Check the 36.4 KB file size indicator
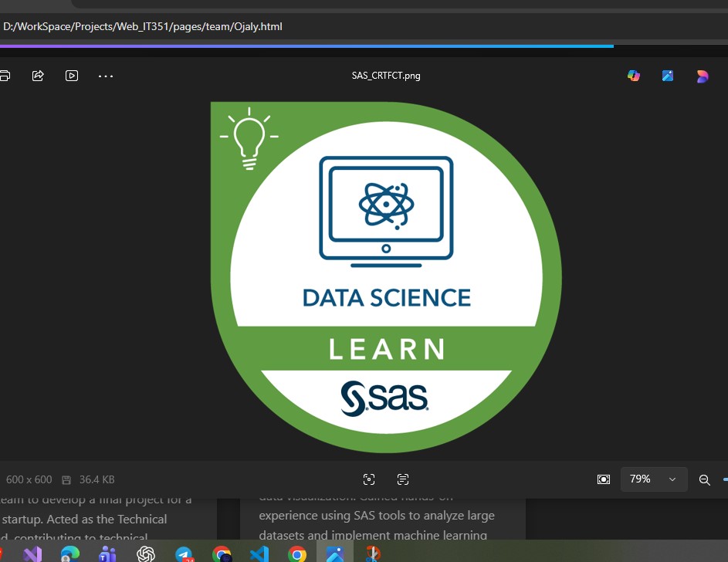Screen dimensions: 728x562 click(97, 479)
